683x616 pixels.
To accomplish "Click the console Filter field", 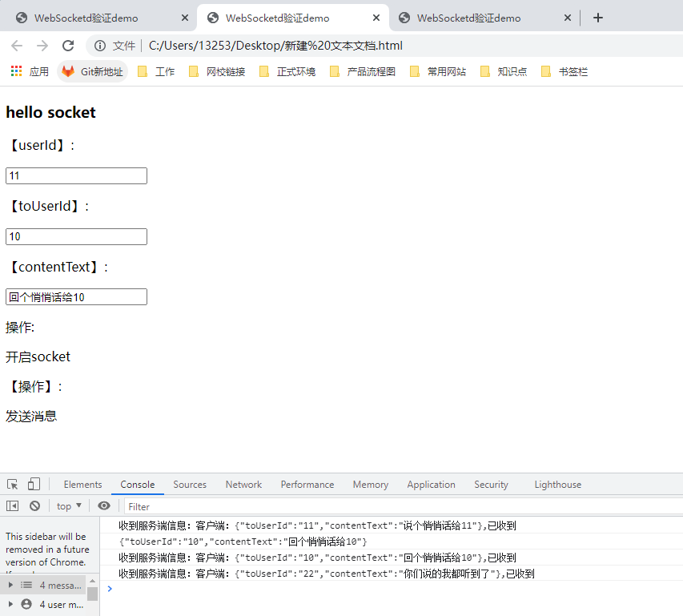I will point(404,506).
